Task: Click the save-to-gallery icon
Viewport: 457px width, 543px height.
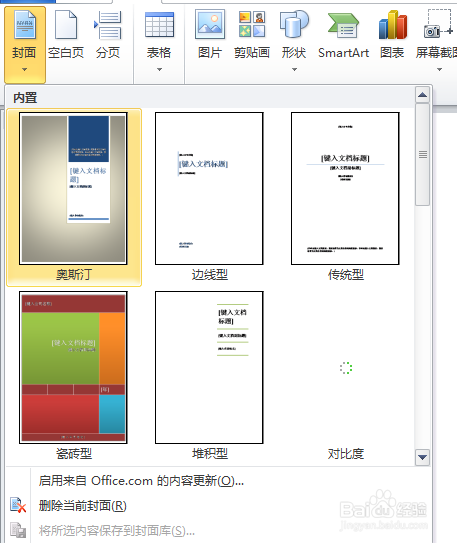Action: coord(18,530)
